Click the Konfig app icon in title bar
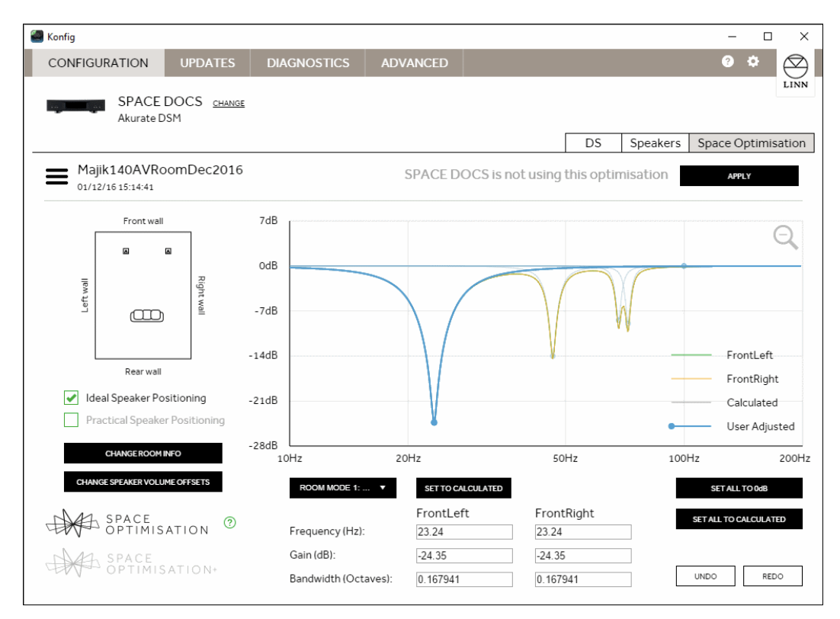This screenshot has width=840, height=619. click(37, 37)
